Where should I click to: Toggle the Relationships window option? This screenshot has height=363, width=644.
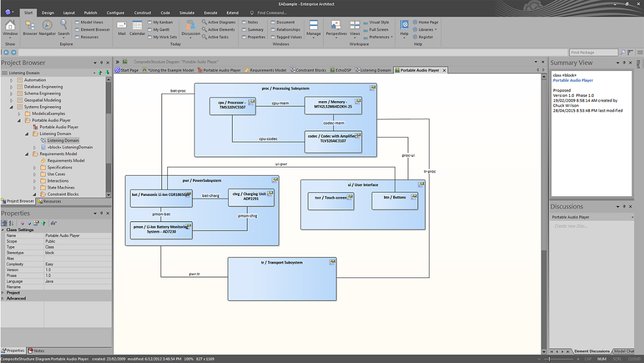point(286,30)
